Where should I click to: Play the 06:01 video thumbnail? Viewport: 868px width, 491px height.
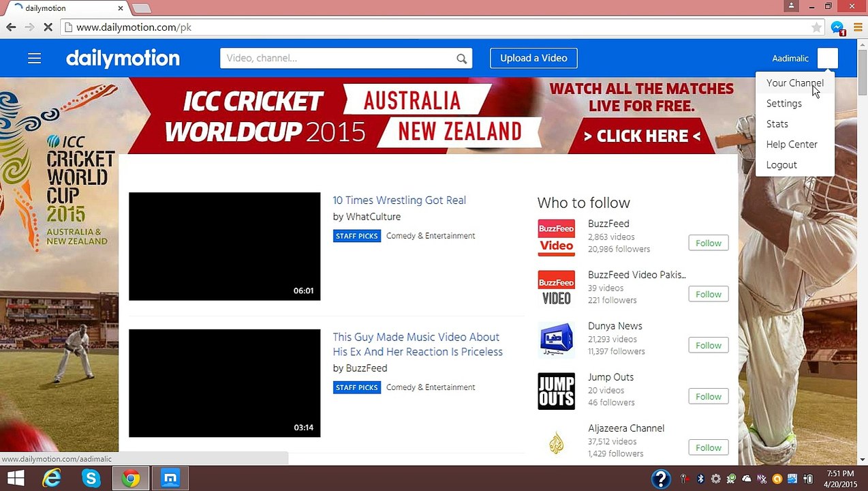coord(224,246)
